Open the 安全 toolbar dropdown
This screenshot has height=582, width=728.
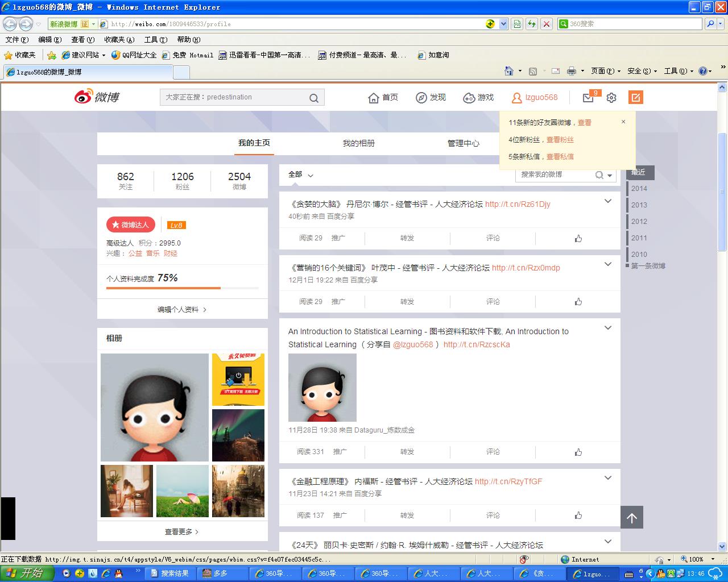coord(642,71)
